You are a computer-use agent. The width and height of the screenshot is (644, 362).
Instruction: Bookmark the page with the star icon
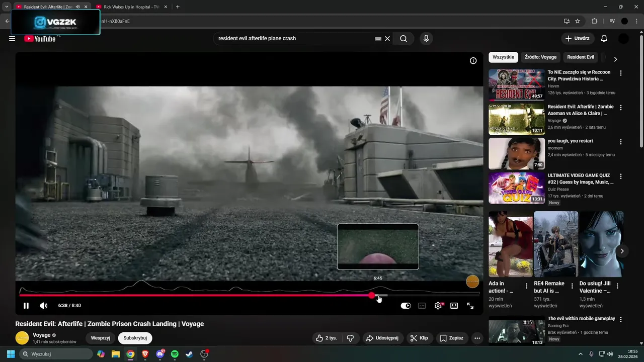click(x=578, y=21)
